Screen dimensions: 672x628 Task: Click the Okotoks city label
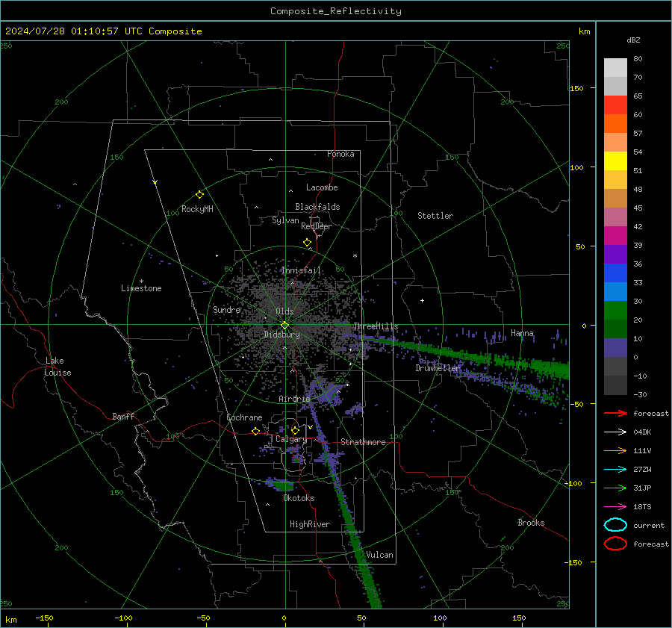click(x=299, y=498)
